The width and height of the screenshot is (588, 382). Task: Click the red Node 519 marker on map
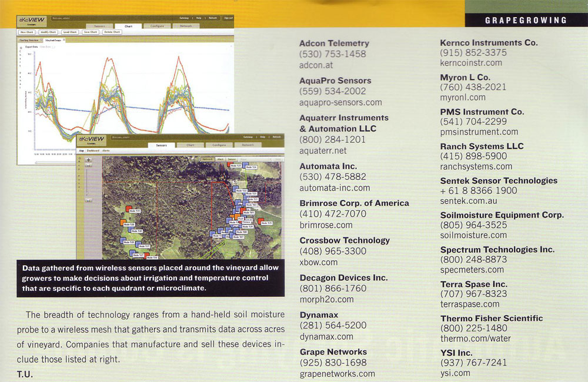point(129,209)
